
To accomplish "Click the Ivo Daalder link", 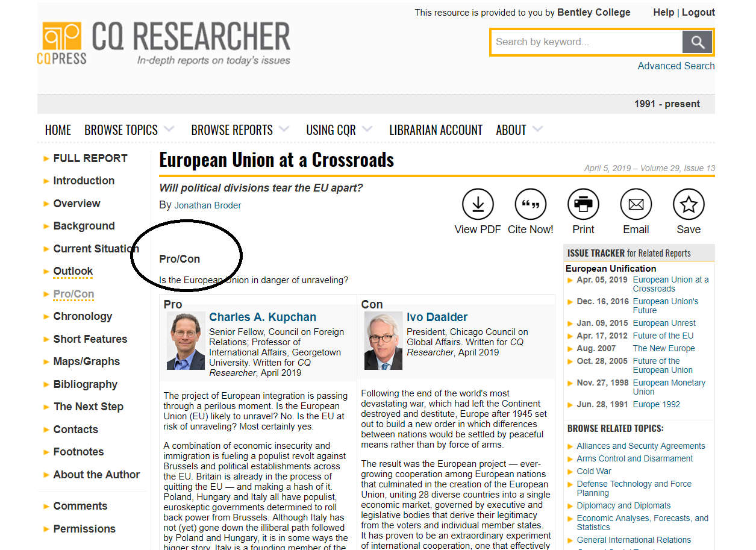I will (437, 317).
